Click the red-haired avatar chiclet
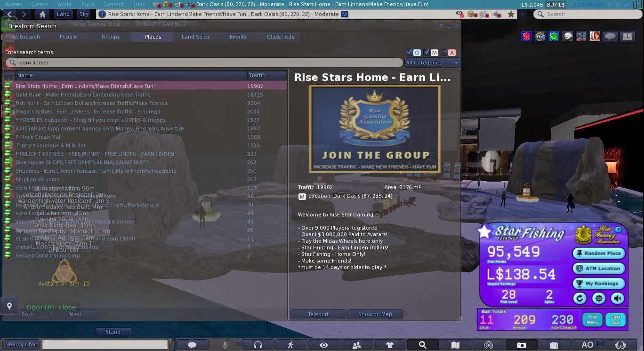 coord(595,36)
